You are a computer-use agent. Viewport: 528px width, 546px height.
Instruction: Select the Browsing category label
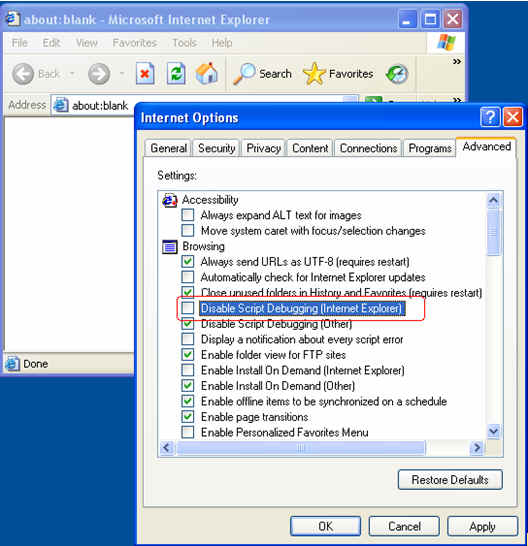(203, 246)
